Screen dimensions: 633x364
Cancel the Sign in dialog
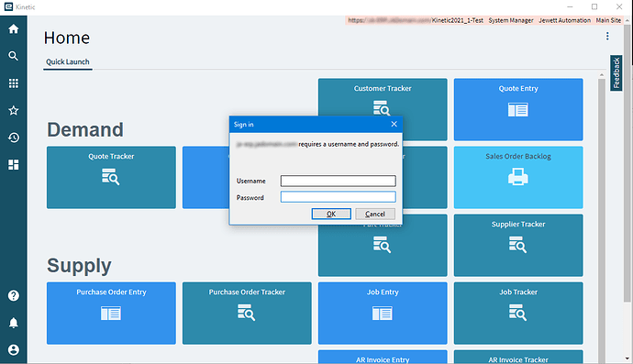click(375, 214)
